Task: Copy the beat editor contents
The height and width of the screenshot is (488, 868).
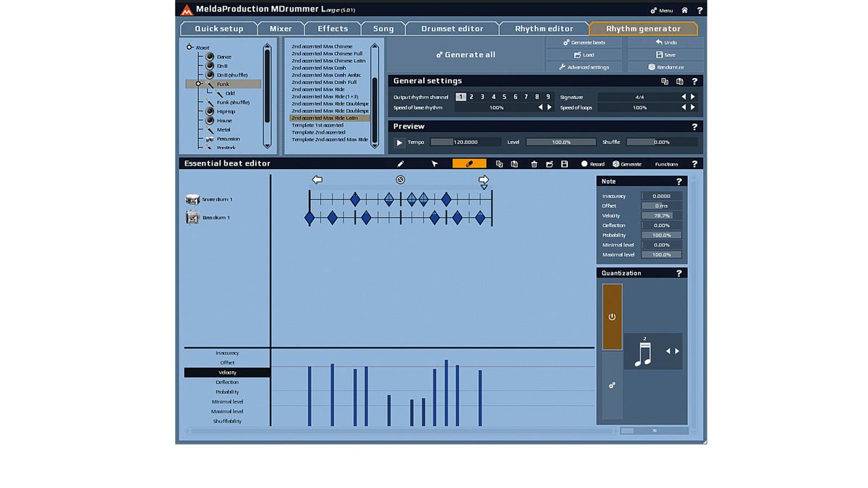Action: [x=499, y=164]
